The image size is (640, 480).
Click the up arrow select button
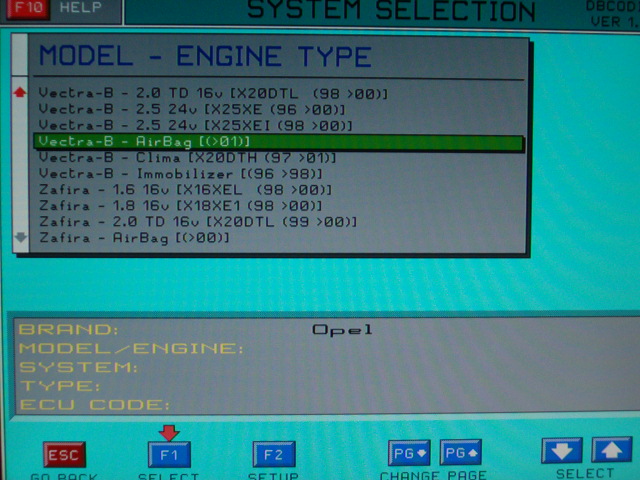point(611,450)
